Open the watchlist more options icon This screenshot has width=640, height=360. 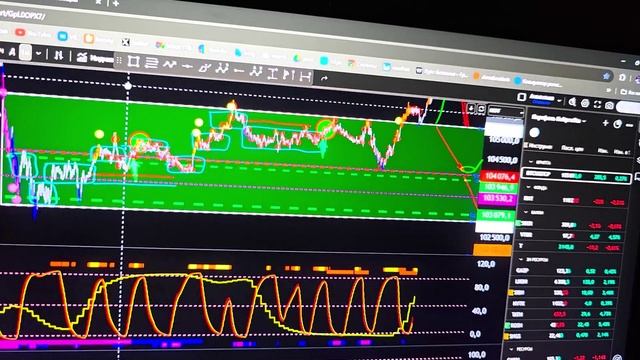tap(629, 125)
